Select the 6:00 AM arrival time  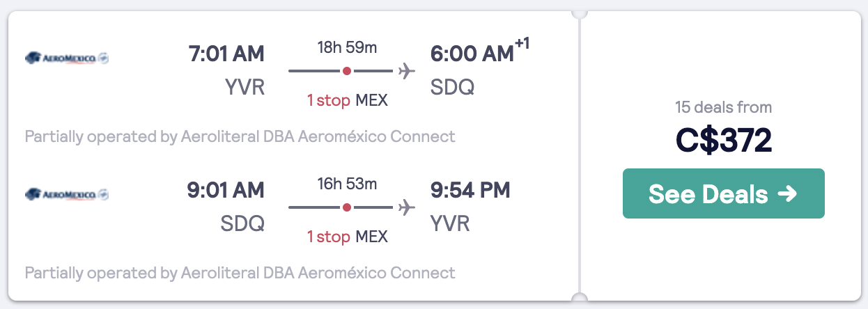pyautogui.click(x=473, y=54)
